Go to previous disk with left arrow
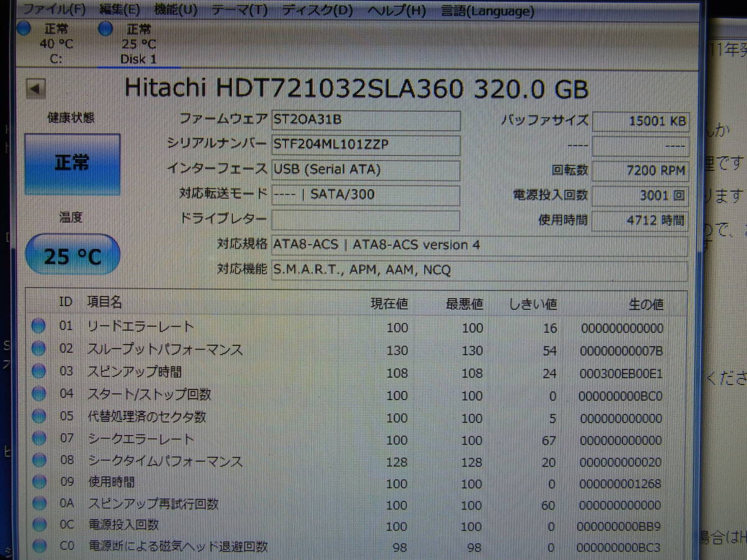This screenshot has width=747, height=560. [36, 89]
